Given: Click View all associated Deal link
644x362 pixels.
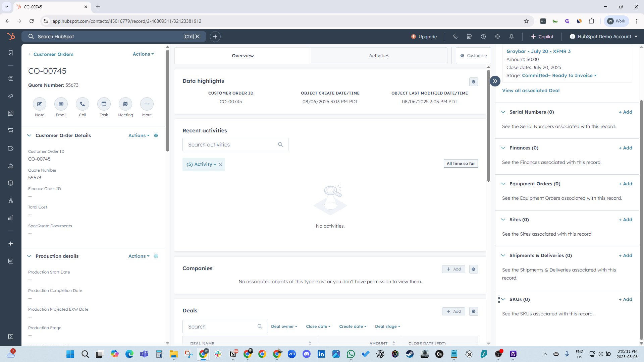Looking at the screenshot, I should point(531,90).
